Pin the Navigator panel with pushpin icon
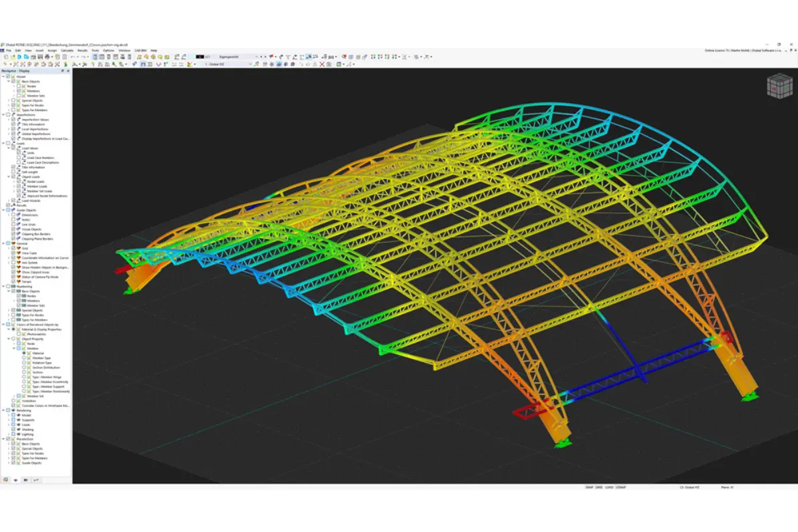Viewport: 798px width, 532px height. point(63,70)
